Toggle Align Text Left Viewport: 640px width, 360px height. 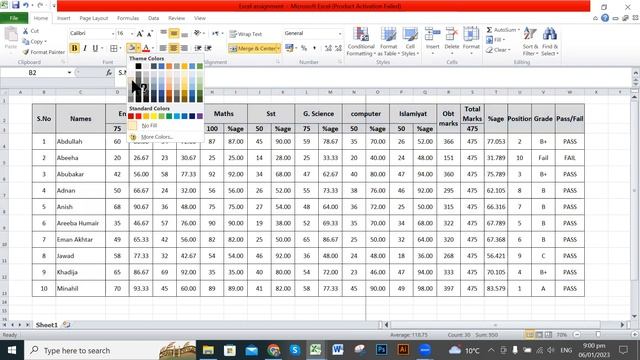163,48
